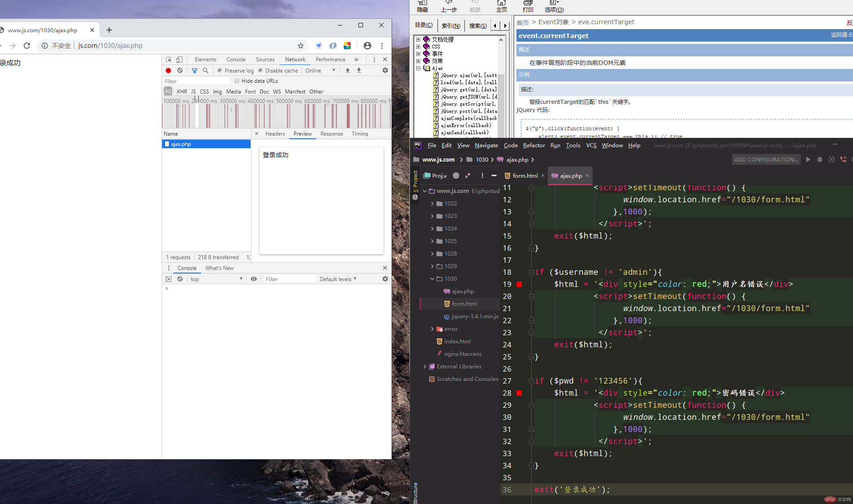Open the Default levels dropdown
This screenshot has width=853, height=504.
[338, 279]
